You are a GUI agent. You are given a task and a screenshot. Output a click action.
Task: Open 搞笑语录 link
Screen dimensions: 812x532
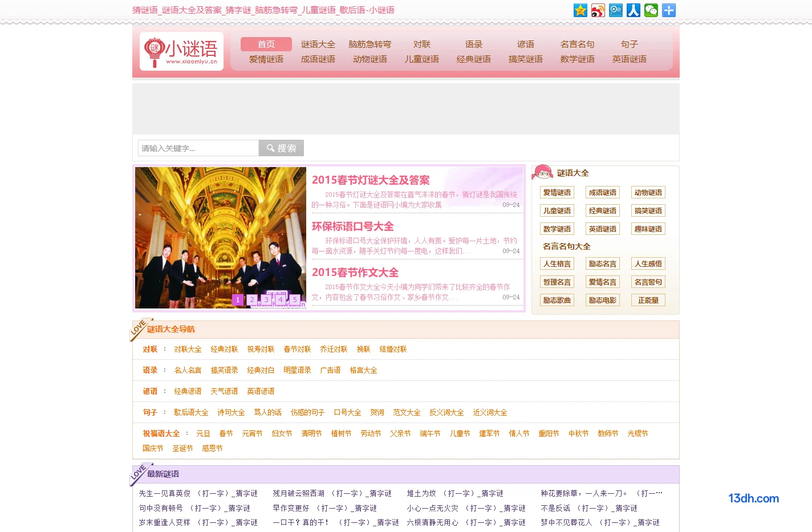tap(224, 371)
